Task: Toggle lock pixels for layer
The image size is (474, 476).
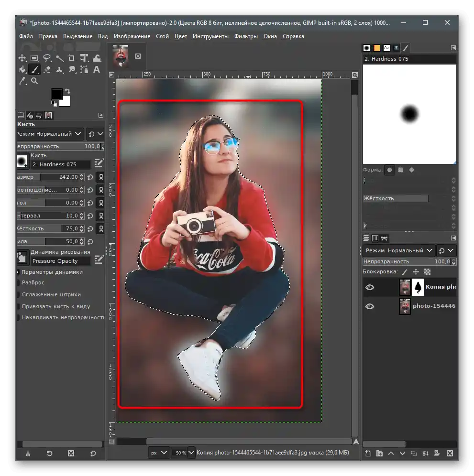Action: (405, 272)
